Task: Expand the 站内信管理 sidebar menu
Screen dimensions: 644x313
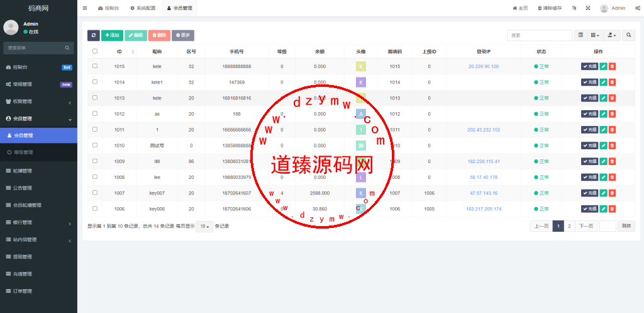Action: [x=38, y=240]
